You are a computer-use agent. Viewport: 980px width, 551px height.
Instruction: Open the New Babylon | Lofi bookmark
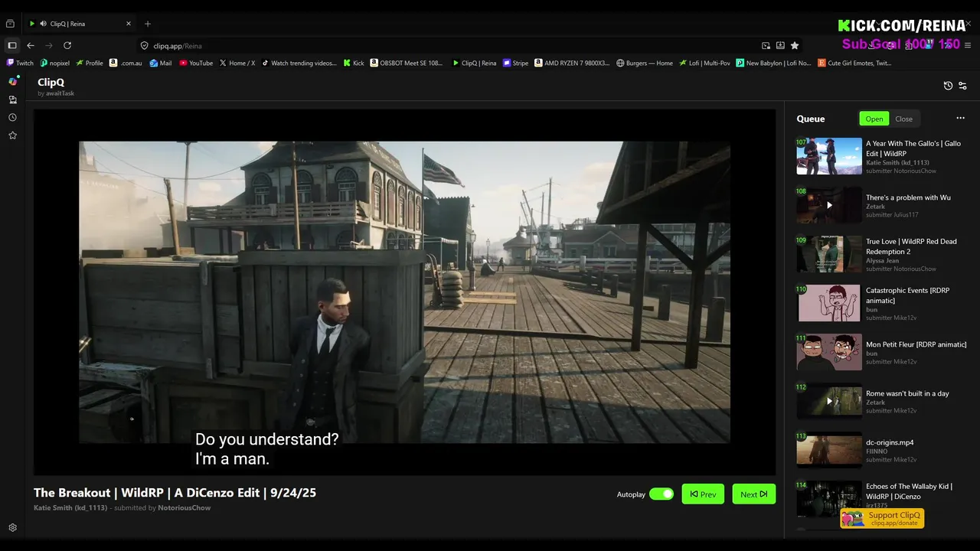(774, 64)
